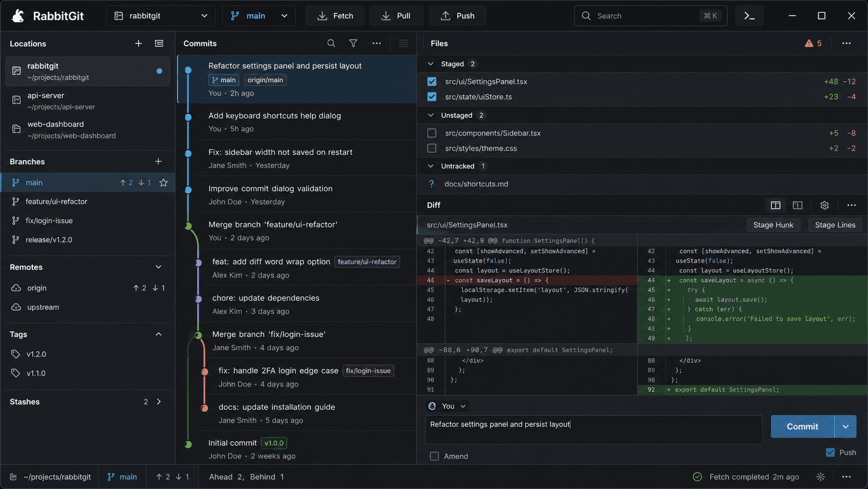The height and width of the screenshot is (489, 868).
Task: Add a new branch with plus icon
Action: (x=158, y=162)
